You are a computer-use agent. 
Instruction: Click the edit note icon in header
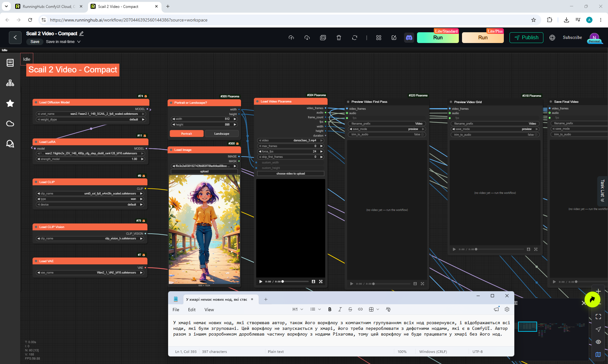[394, 38]
